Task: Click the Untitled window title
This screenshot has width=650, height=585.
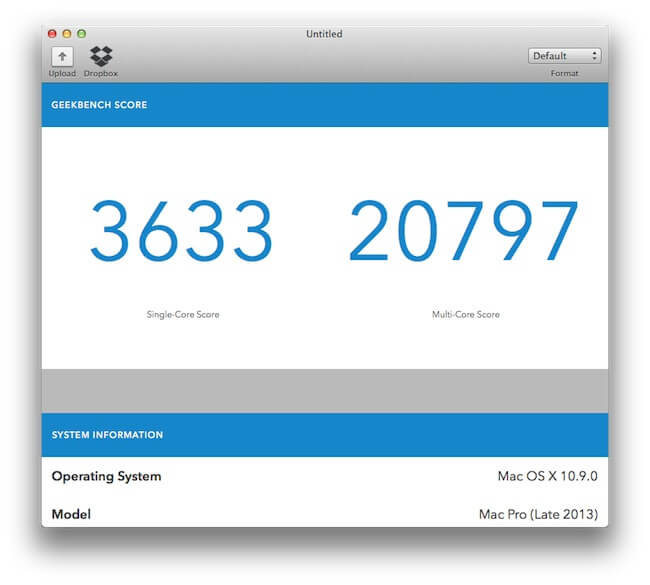Action: [x=324, y=34]
